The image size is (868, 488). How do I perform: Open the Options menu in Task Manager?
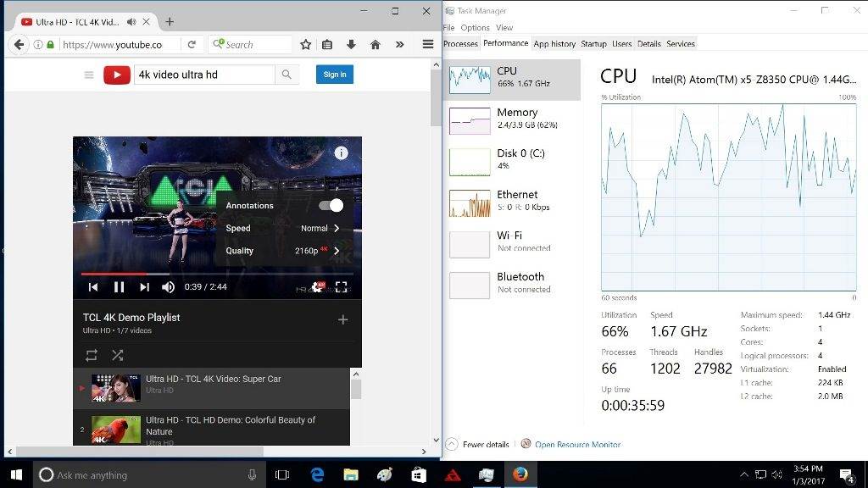476,28
